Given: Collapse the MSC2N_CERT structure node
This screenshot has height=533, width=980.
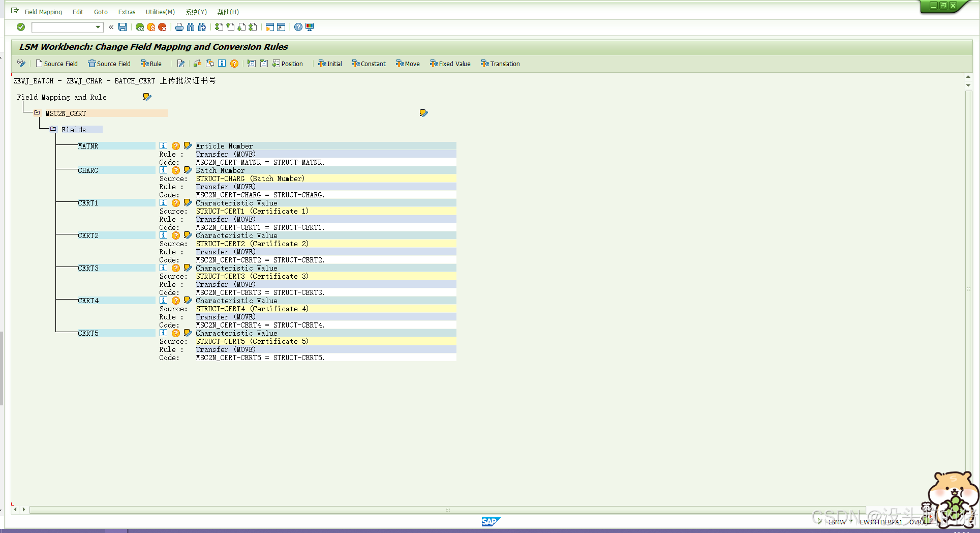Looking at the screenshot, I should coord(37,113).
